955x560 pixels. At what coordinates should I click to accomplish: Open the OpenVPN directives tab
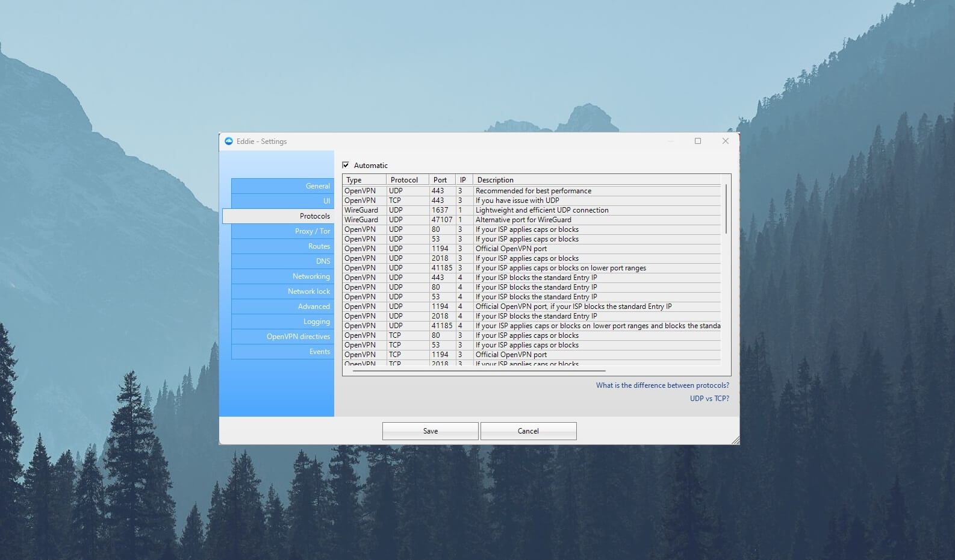click(x=282, y=337)
